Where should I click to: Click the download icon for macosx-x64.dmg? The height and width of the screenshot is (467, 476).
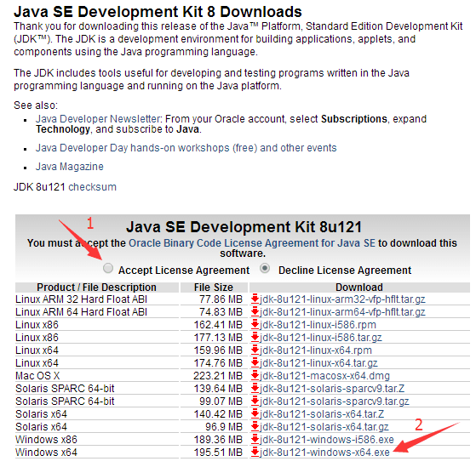255,375
